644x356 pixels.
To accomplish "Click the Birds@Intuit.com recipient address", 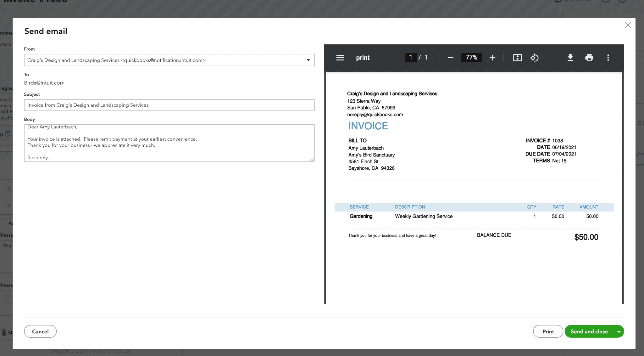I will click(x=44, y=83).
